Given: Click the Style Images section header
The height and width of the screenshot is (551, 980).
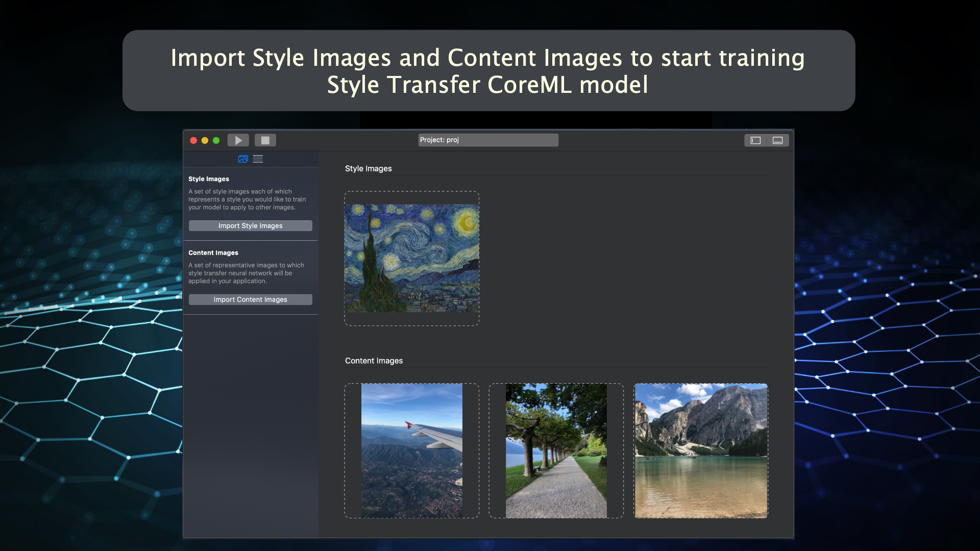Looking at the screenshot, I should 368,168.
